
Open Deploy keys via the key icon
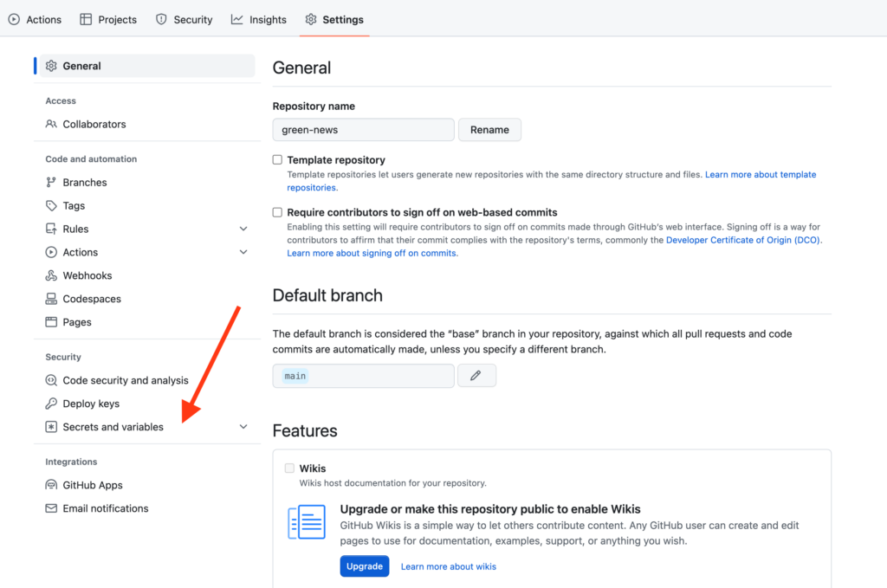pos(51,404)
